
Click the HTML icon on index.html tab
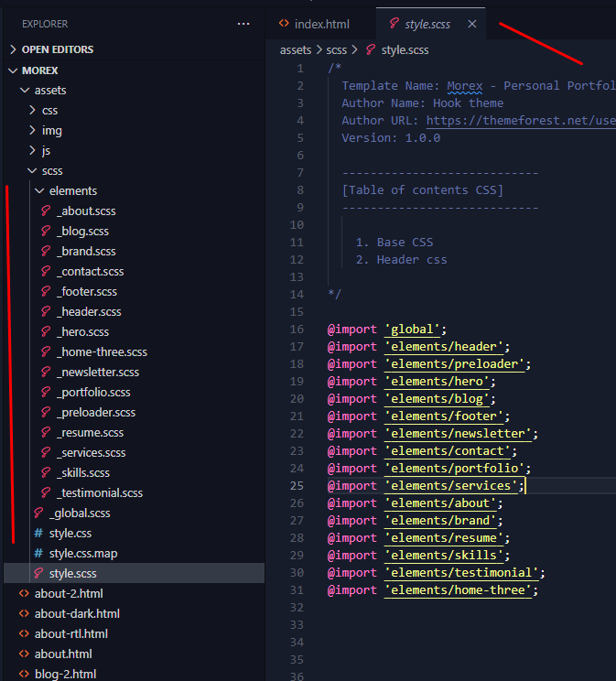284,24
